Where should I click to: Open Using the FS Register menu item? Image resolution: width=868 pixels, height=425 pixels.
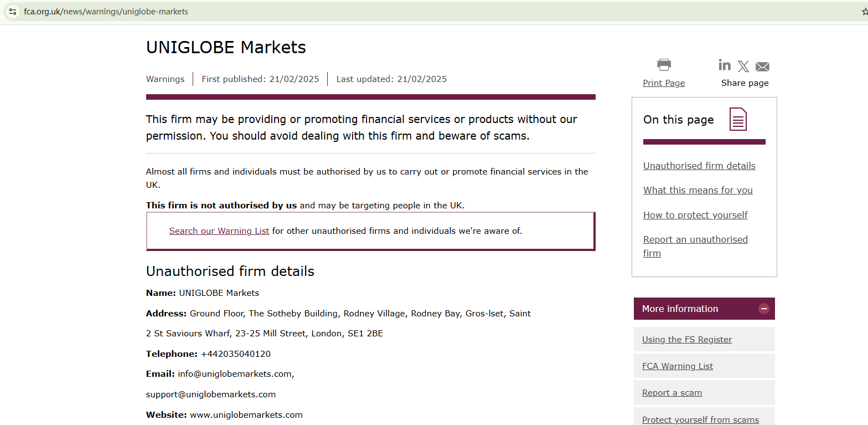coord(687,340)
